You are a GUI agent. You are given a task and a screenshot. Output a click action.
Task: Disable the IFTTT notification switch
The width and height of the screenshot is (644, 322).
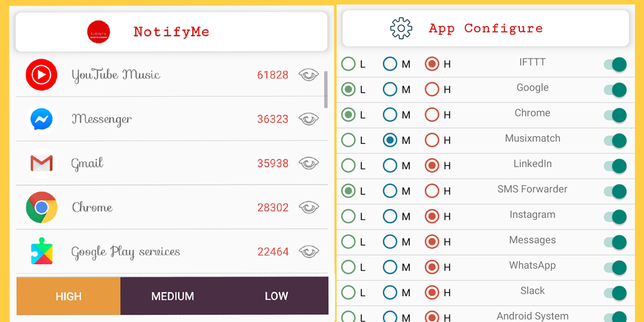tap(616, 64)
